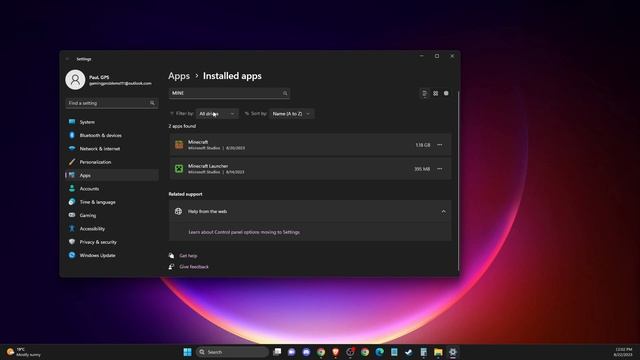The width and height of the screenshot is (640, 360).
Task: Click the Find a setting magnifier icon
Action: 152,103
